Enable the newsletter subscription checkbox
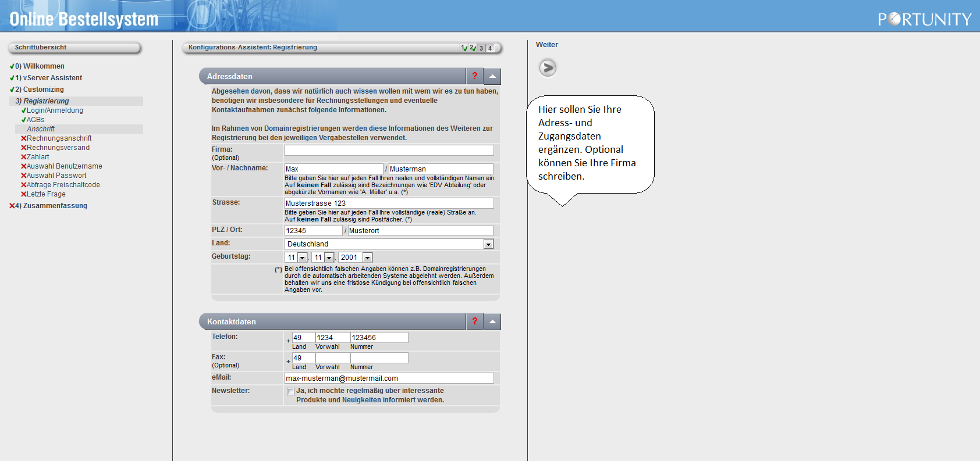Viewport: 980px width, 461px height. 290,392
